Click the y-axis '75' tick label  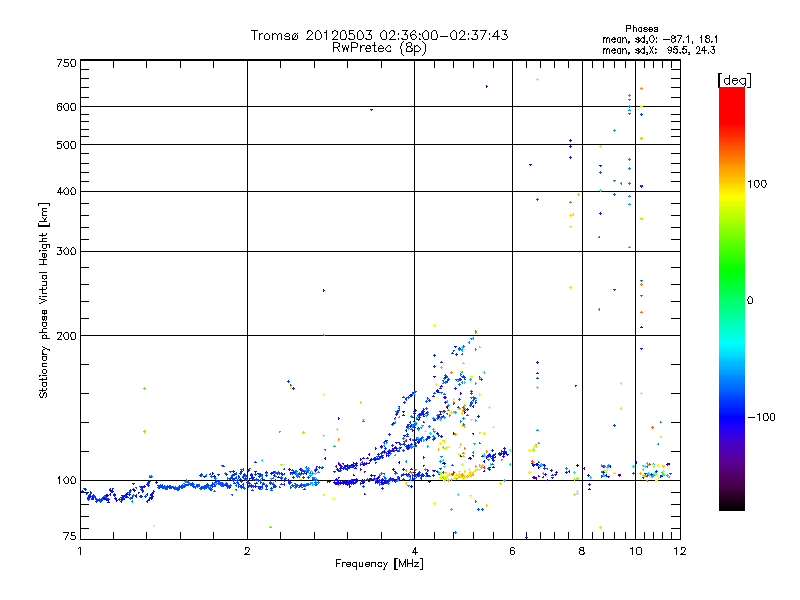click(x=70, y=536)
